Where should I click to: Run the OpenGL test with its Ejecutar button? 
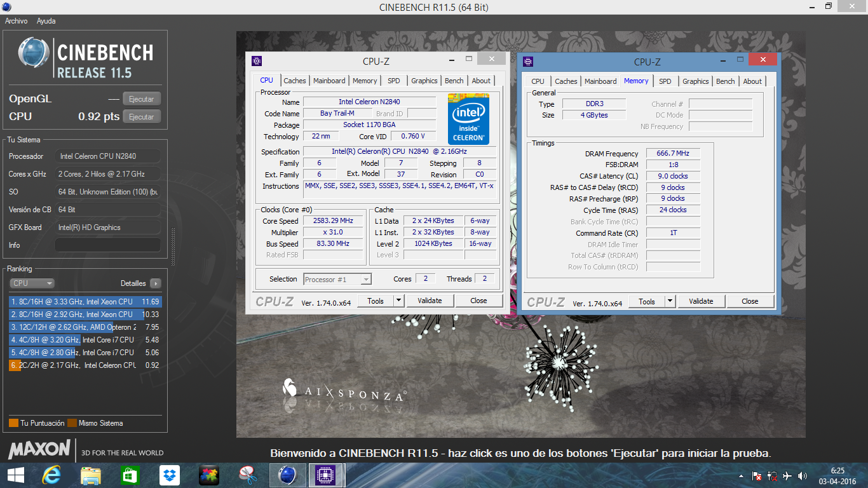click(141, 99)
